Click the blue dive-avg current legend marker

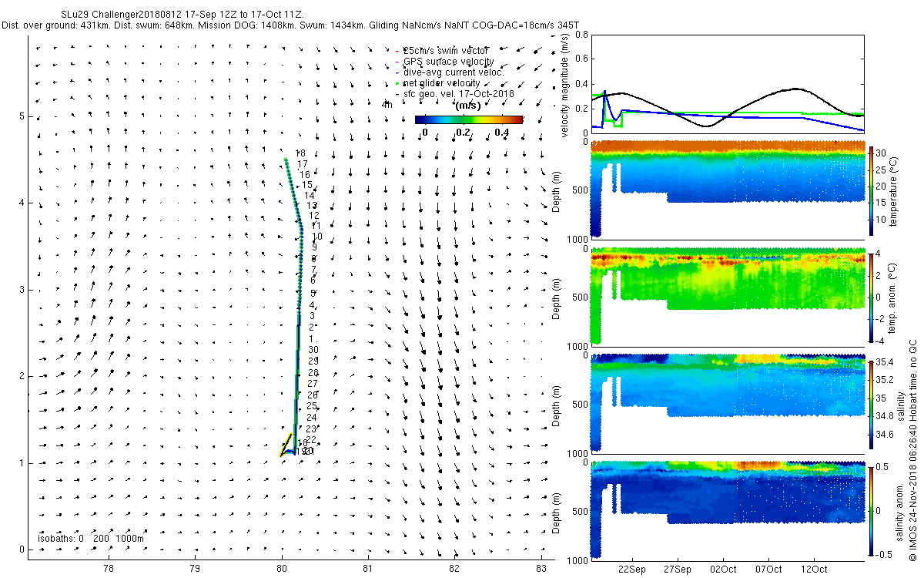tap(397, 72)
